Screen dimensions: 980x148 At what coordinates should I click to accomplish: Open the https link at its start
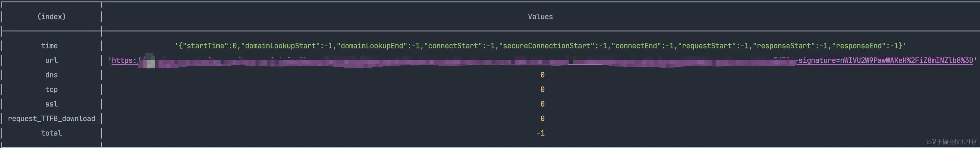pyautogui.click(x=124, y=61)
